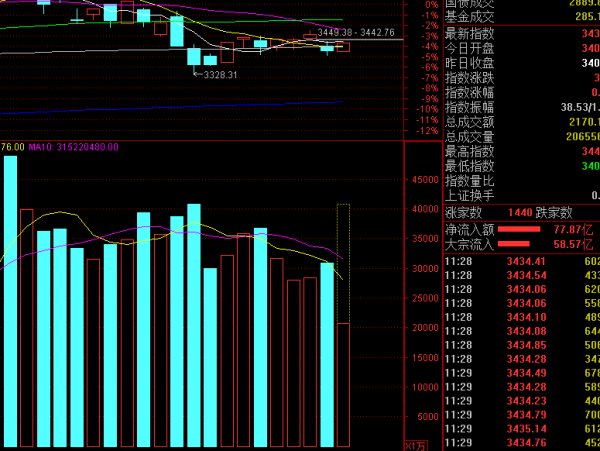Viewport: 600px width, 451px height.
Task: Select the tick row priced 3435.14
Action: 520,429
